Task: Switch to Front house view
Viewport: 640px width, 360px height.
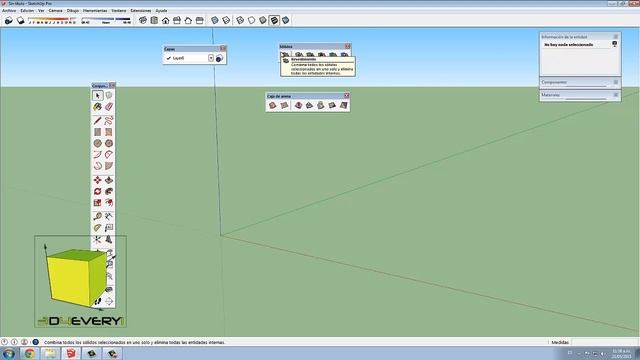Action: (x=165, y=20)
